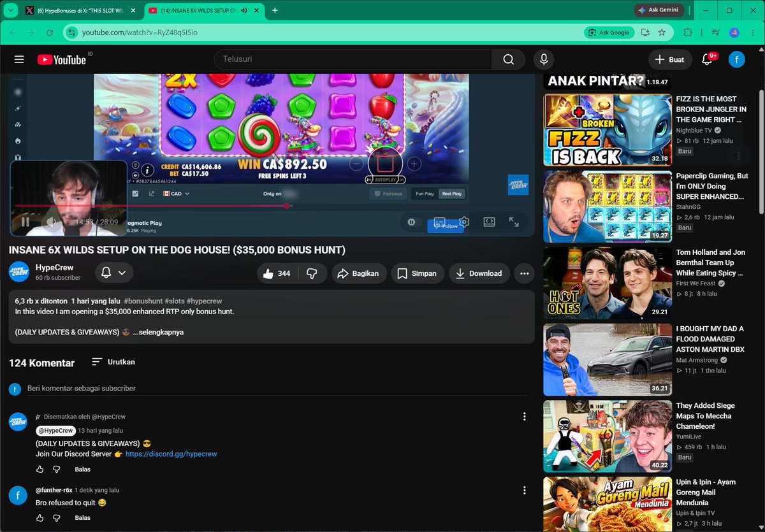Expand the subscription notification bell dropdown

(114, 273)
